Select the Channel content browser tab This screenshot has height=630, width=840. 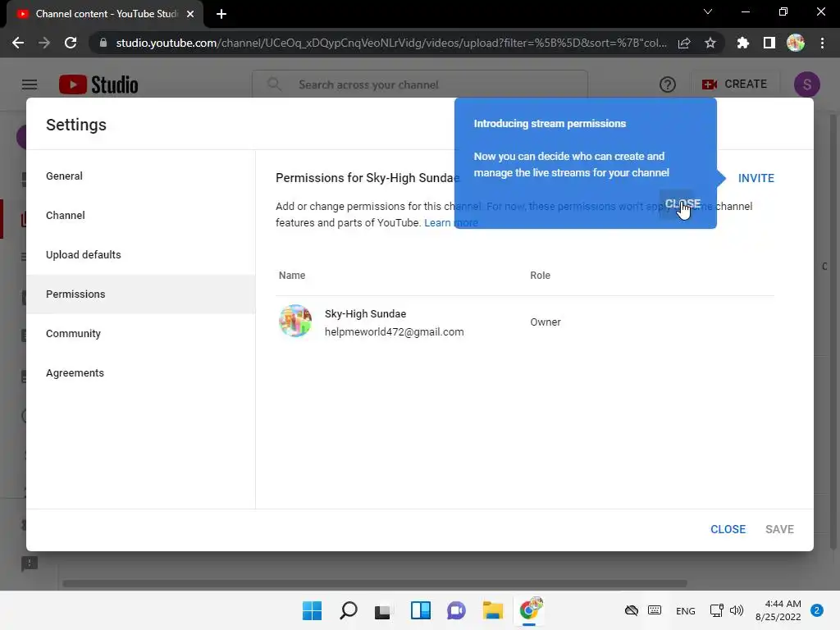click(x=105, y=14)
